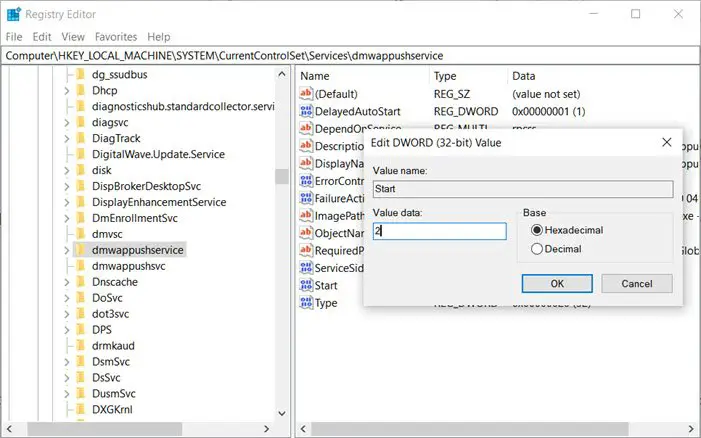Image resolution: width=701 pixels, height=438 pixels.
Task: Click the folder icon beside disk
Action: coord(80,170)
